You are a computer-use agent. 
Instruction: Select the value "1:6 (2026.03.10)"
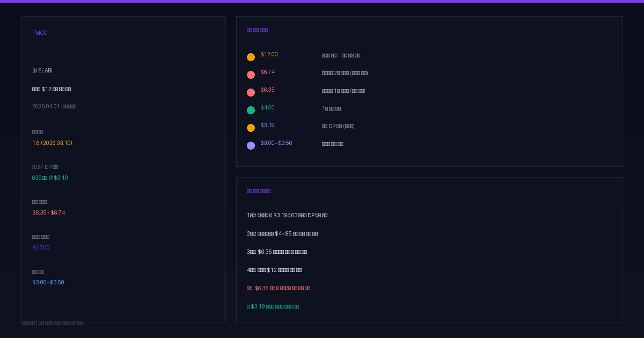click(x=52, y=143)
